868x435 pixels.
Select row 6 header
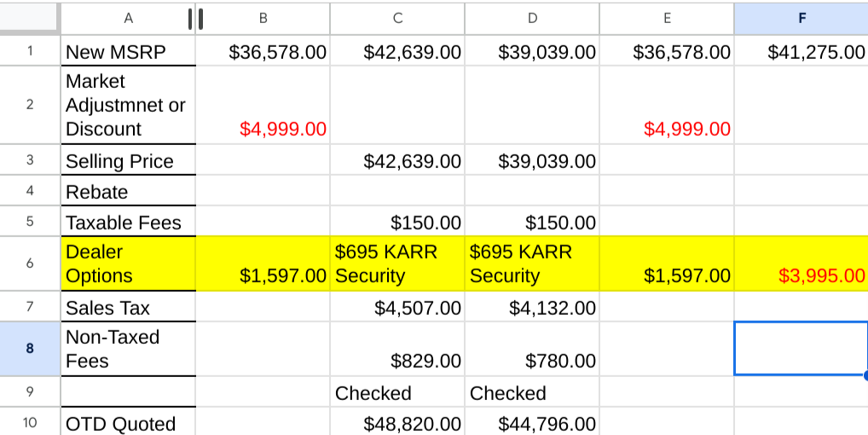pos(30,264)
